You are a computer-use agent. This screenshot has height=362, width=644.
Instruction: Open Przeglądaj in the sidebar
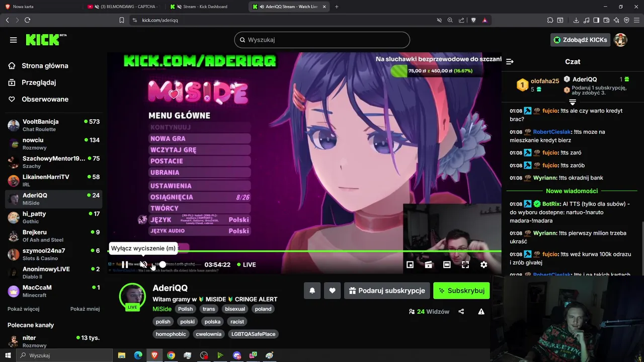tap(39, 82)
